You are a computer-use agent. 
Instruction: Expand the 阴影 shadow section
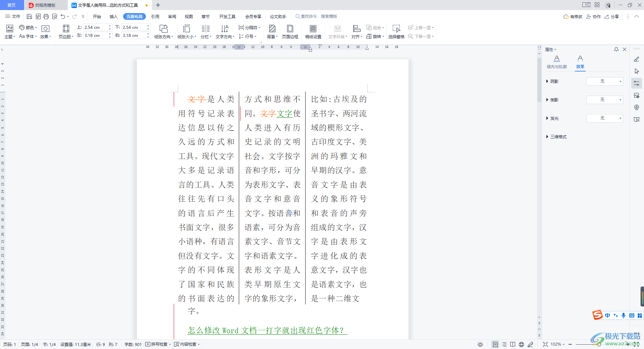(552, 81)
